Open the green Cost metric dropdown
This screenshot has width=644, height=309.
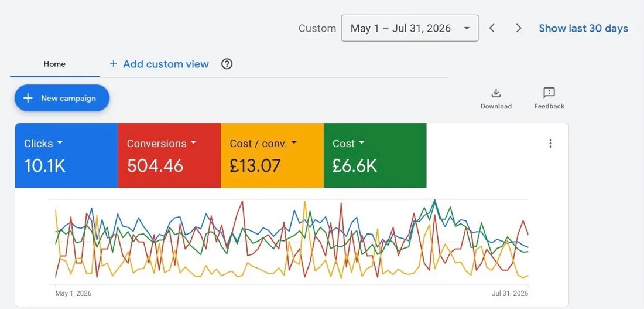click(349, 143)
